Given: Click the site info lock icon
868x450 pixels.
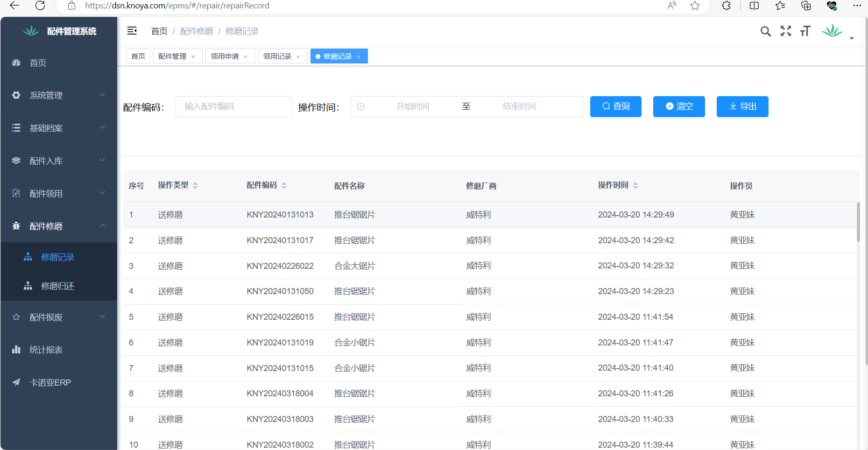Looking at the screenshot, I should pos(71,6).
